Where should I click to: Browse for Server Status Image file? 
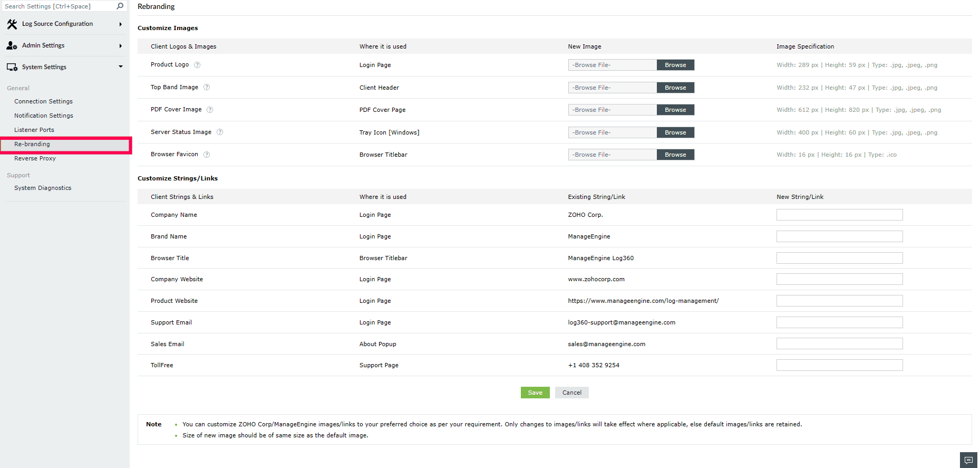tap(675, 132)
